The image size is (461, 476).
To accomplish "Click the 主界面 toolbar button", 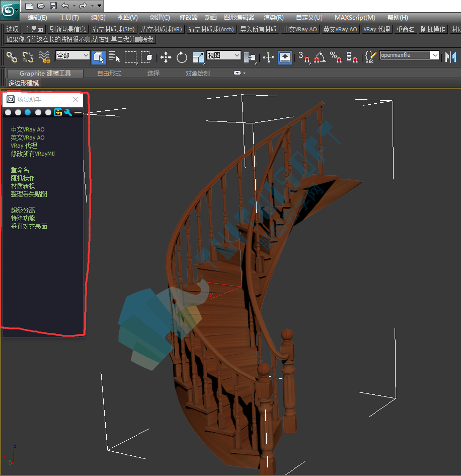I will (34, 29).
